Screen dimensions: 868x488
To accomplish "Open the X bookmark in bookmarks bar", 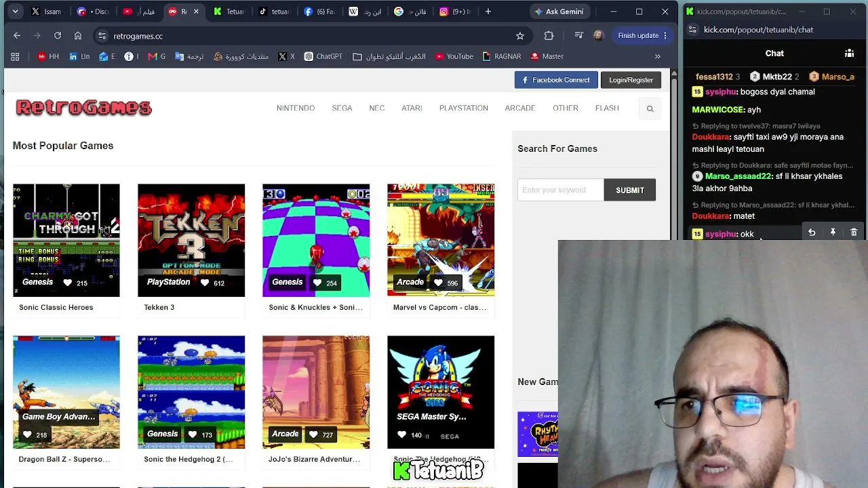I will [287, 57].
